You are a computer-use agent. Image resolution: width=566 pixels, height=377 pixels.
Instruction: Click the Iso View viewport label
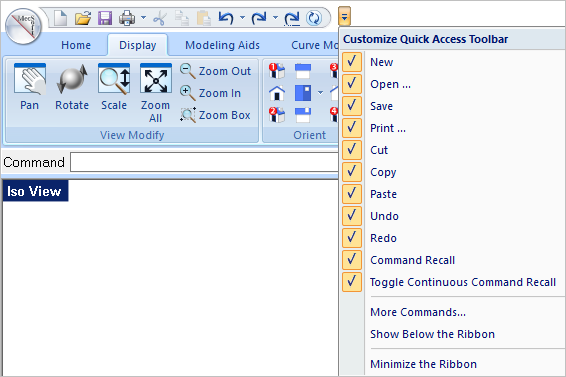pyautogui.click(x=35, y=191)
